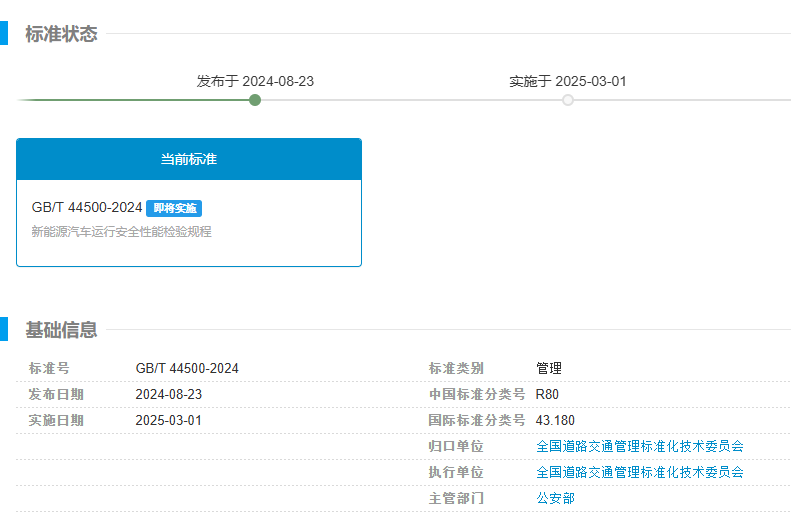Screen dimensions: 791x526
Task: Open the 归口单位 committee link
Action: click(x=640, y=446)
